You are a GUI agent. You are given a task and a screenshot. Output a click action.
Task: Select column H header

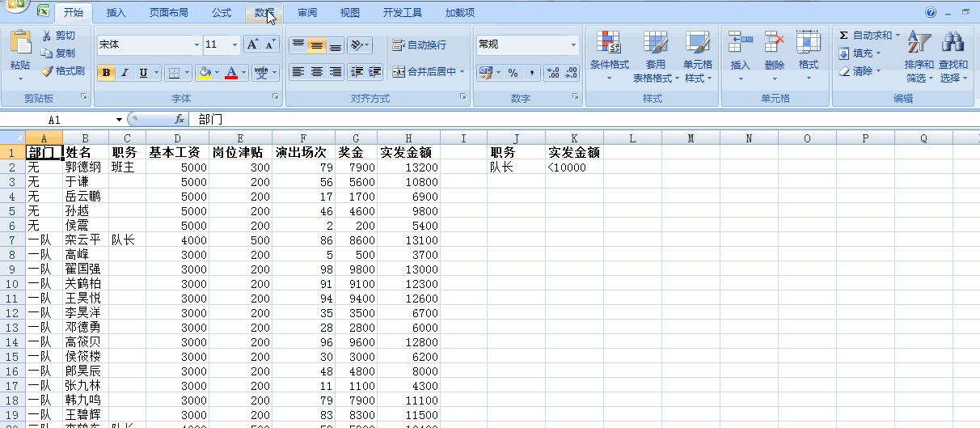coord(409,138)
